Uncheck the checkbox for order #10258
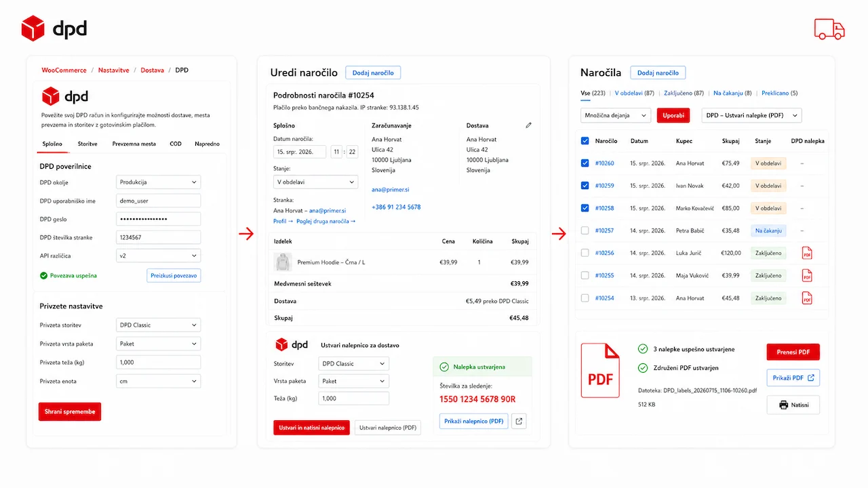Viewport: 868px width, 488px height. 585,208
